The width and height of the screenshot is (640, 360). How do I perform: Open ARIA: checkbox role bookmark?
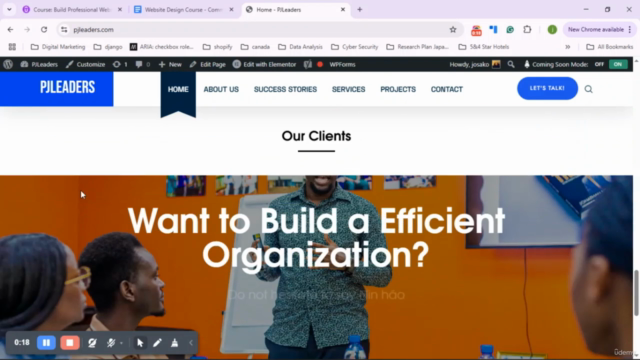[162, 47]
